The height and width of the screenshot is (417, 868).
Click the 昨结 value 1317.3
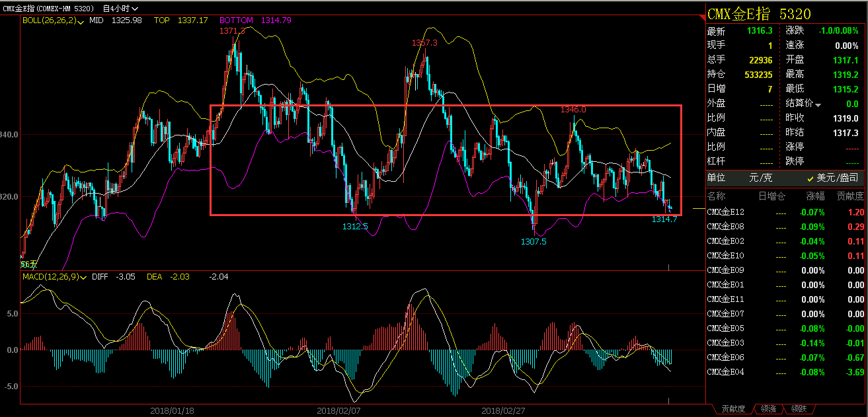tap(846, 133)
